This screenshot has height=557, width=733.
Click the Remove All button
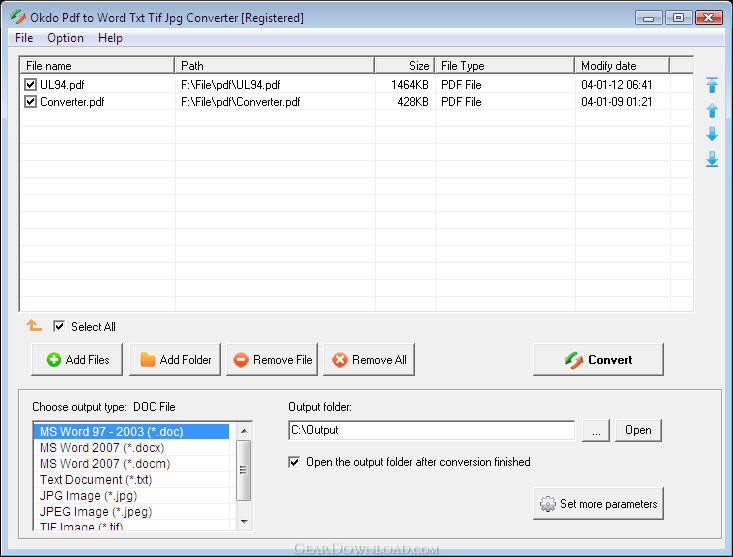[x=369, y=359]
